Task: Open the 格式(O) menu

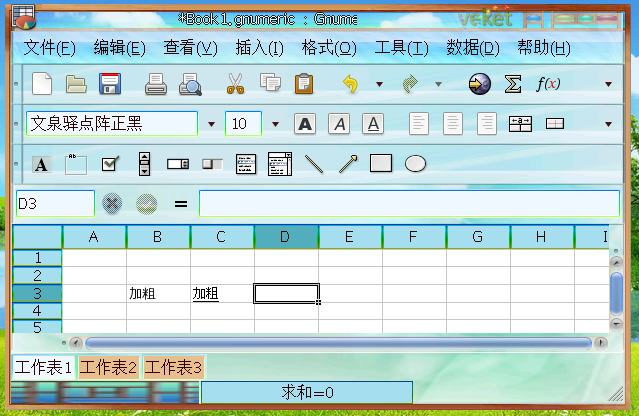Action: [329, 48]
